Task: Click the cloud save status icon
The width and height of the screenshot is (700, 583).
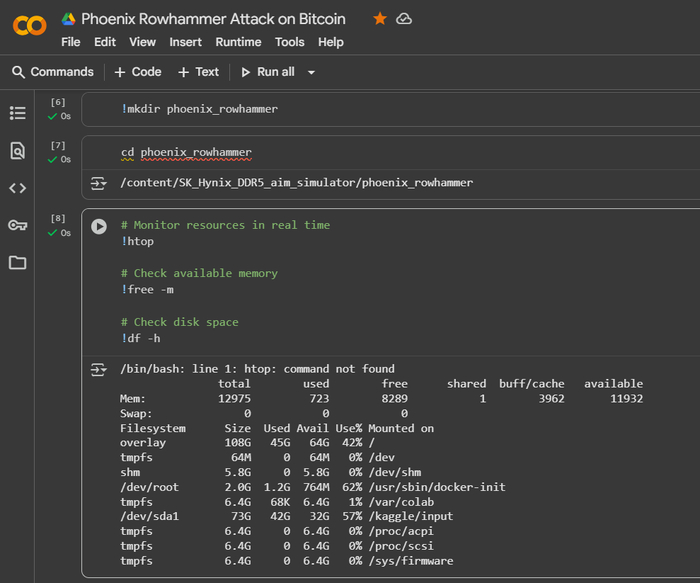Action: [404, 19]
